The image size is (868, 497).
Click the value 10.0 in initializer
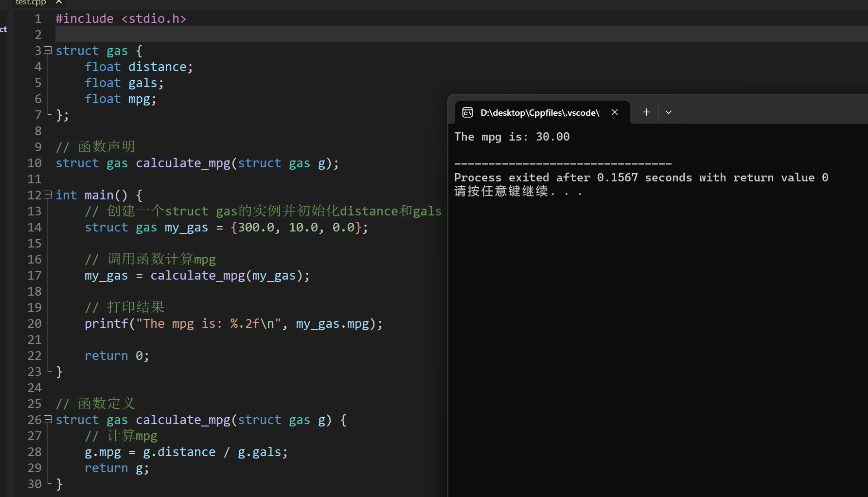click(303, 228)
